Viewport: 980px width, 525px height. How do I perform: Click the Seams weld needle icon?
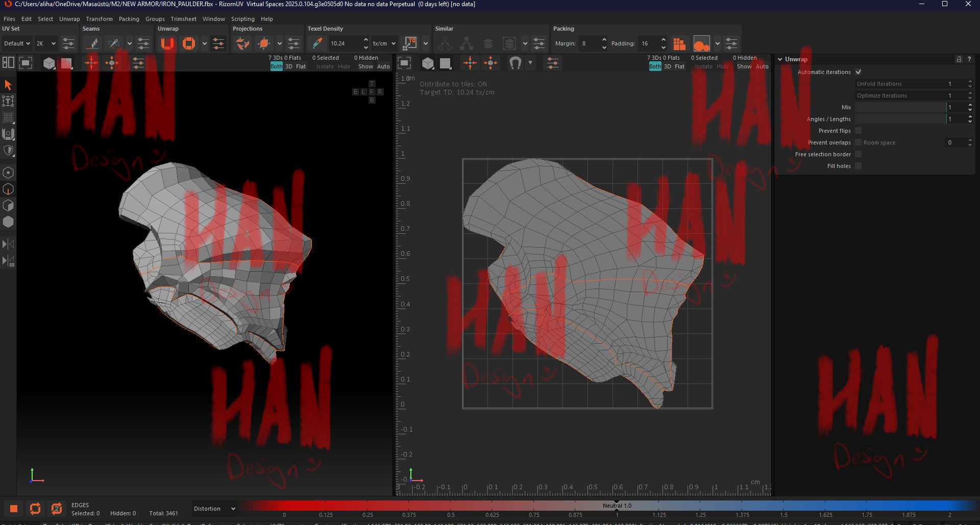[114, 43]
